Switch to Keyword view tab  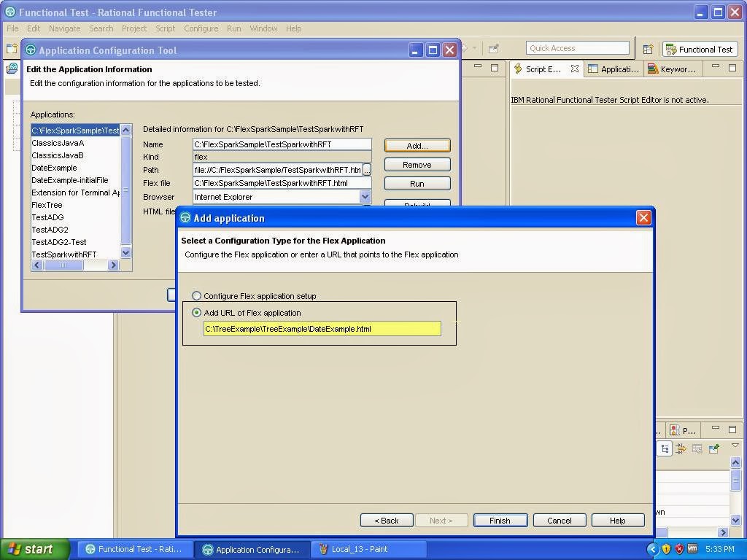(672, 69)
